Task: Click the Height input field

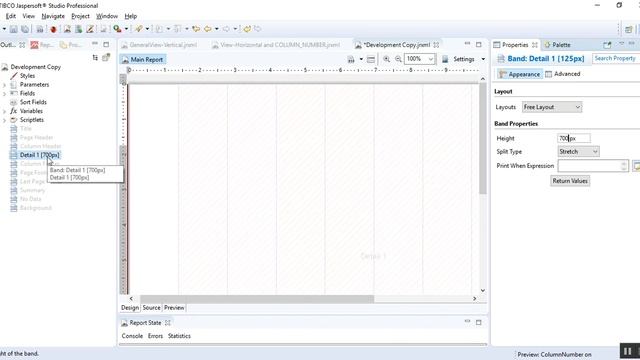Action: 573,138
